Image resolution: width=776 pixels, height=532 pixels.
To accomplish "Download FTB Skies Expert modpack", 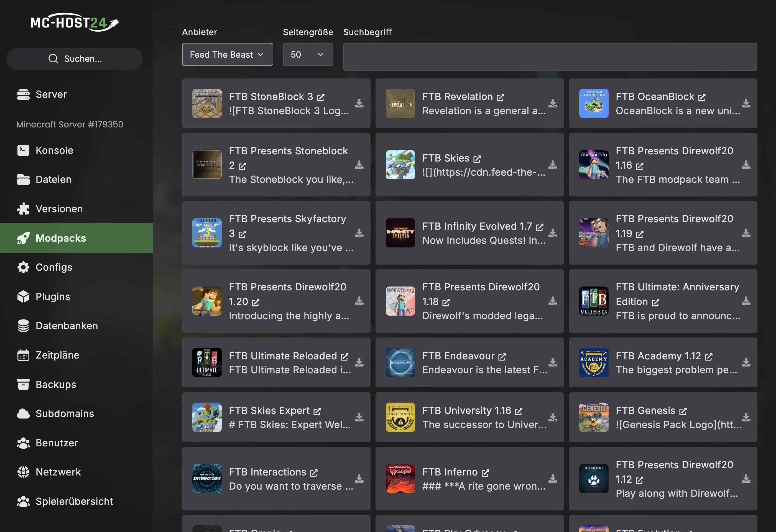I will pyautogui.click(x=359, y=417).
